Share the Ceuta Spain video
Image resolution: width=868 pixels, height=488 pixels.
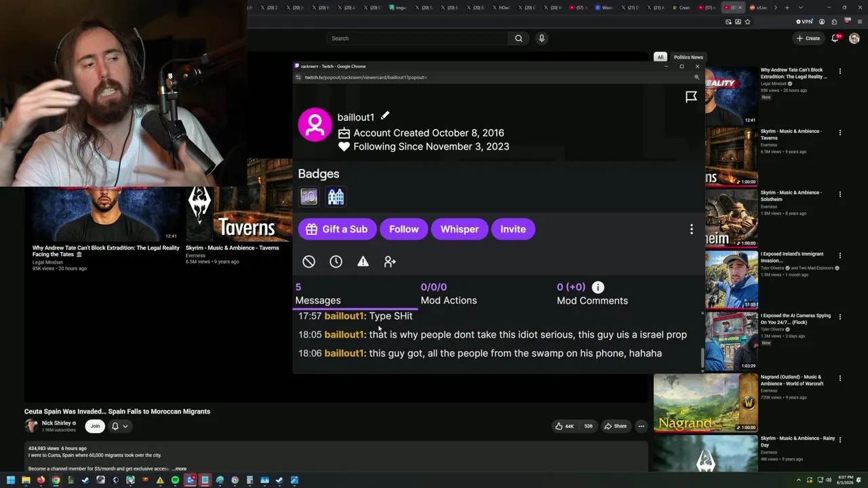(616, 426)
